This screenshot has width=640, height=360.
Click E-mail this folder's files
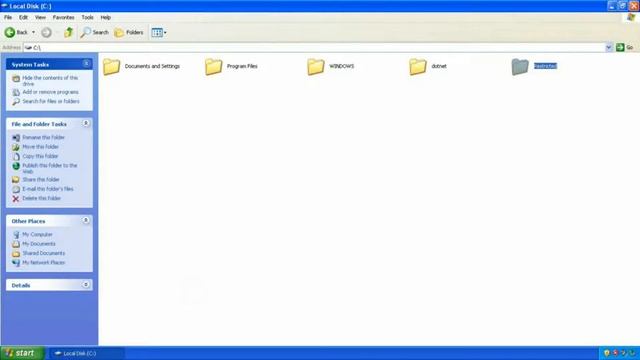(x=48, y=189)
